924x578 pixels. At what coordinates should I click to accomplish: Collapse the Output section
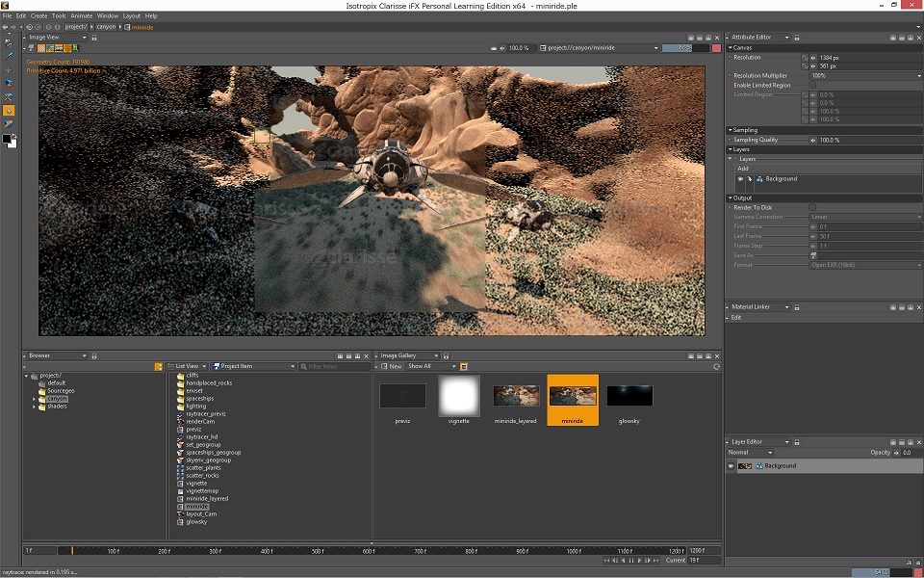point(731,198)
